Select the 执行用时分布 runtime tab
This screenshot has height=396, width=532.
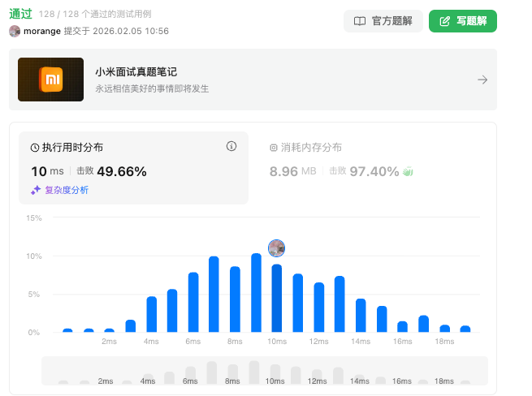(x=134, y=168)
